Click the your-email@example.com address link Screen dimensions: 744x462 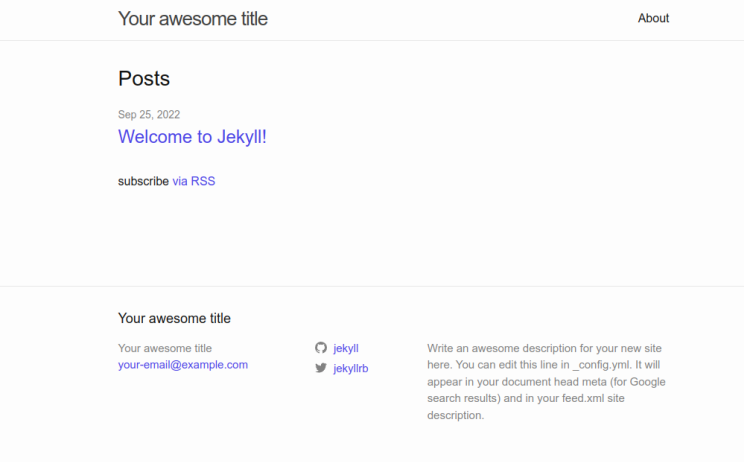coord(183,365)
